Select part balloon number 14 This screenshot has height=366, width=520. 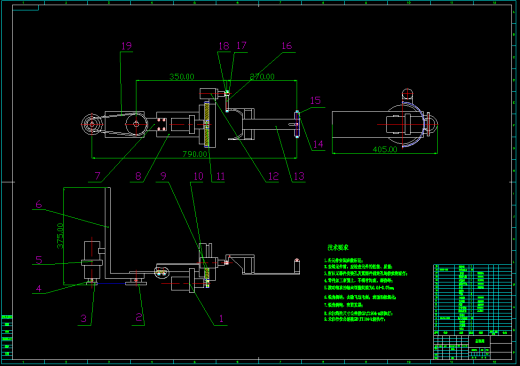[318, 144]
